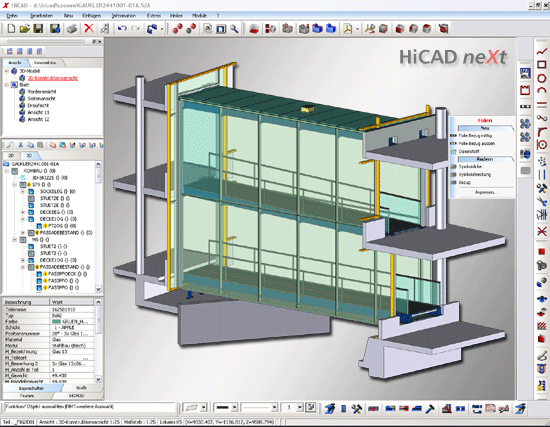The width and height of the screenshot is (550, 427).
Task: Select the parallel lines tool in the right toolbar
Action: tap(542, 175)
